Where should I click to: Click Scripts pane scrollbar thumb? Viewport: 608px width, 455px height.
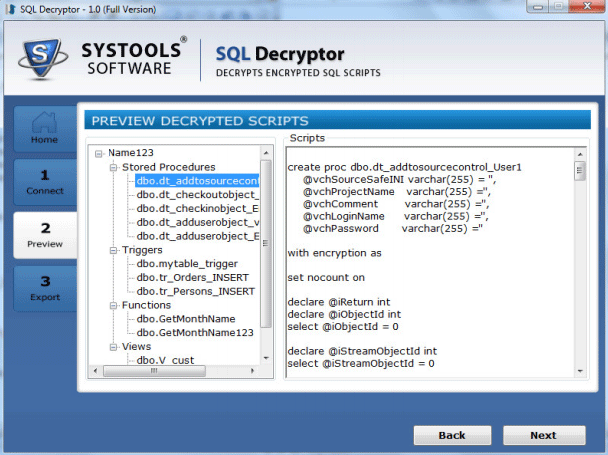580,171
